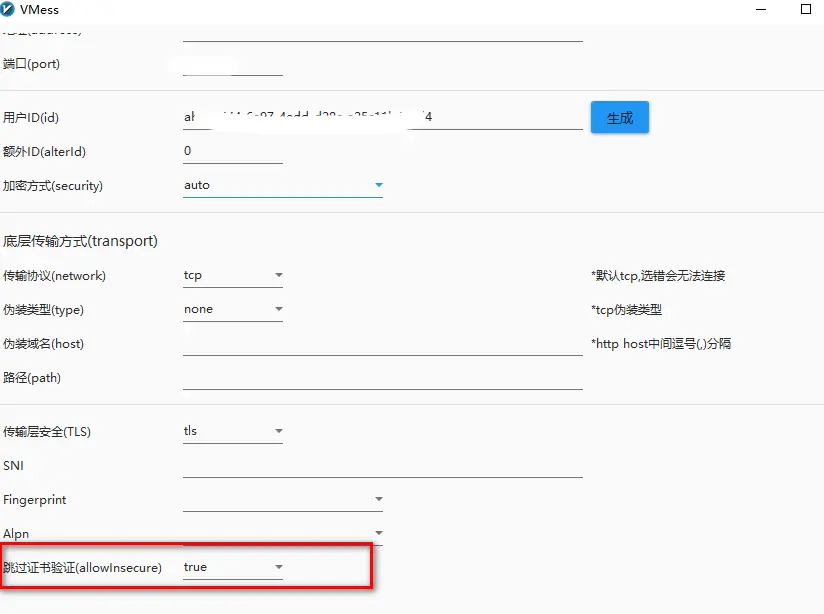Open the 伪装类型(type) none dropdown
824x614 pixels.
[x=233, y=309]
